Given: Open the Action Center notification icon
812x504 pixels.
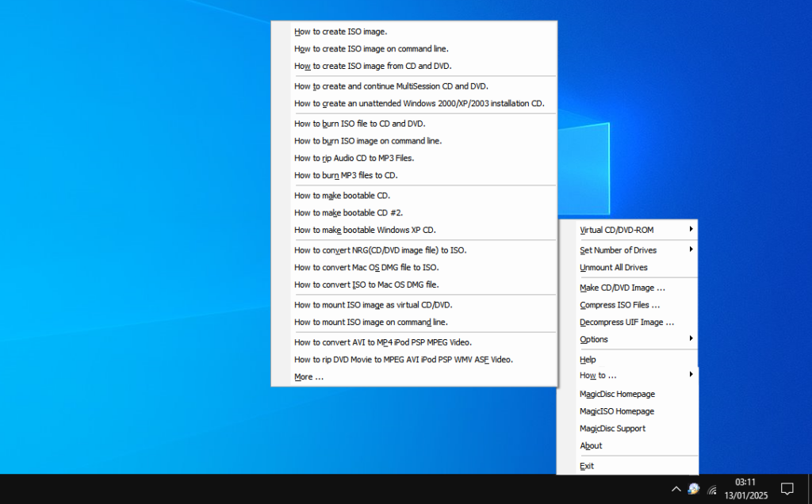Looking at the screenshot, I should pyautogui.click(x=786, y=488).
